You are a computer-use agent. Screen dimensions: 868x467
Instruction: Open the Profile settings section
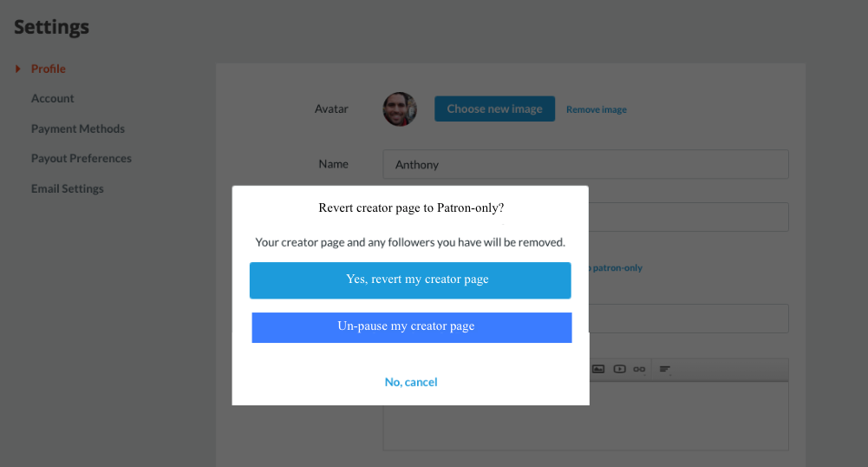pyautogui.click(x=49, y=69)
